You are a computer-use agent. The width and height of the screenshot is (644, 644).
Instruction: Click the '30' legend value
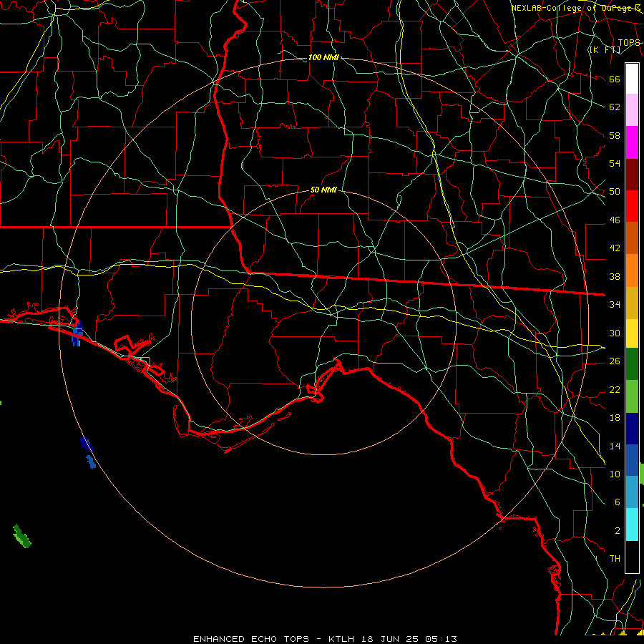(x=615, y=333)
